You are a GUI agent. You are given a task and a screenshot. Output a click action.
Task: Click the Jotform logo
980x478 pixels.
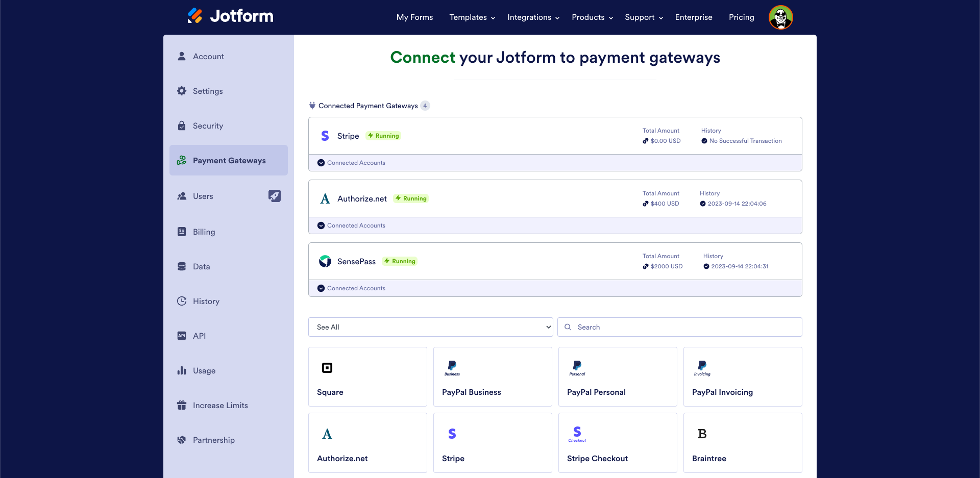(230, 16)
